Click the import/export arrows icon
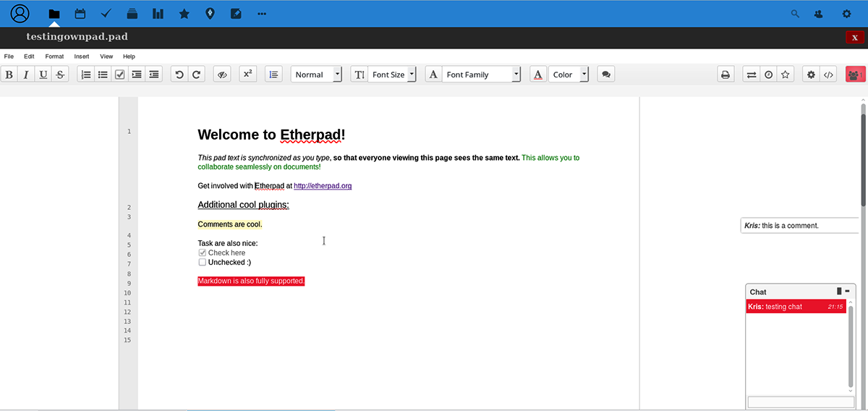 (x=752, y=75)
